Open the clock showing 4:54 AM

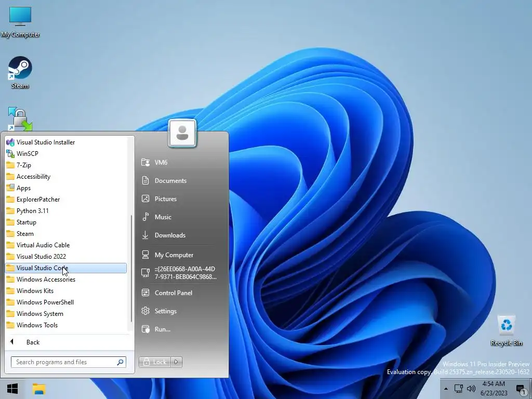pyautogui.click(x=494, y=389)
